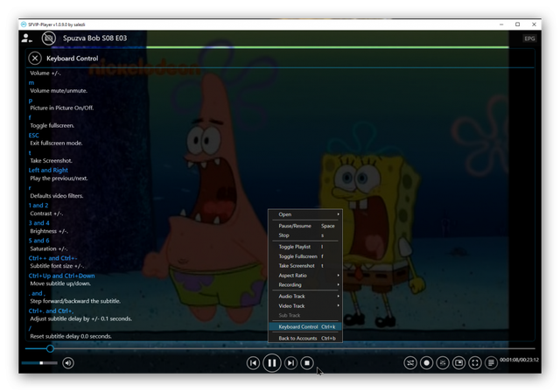This screenshot has height=392, width=560.
Task: Click the '5 and 6' shortcut label
Action: pyautogui.click(x=38, y=241)
